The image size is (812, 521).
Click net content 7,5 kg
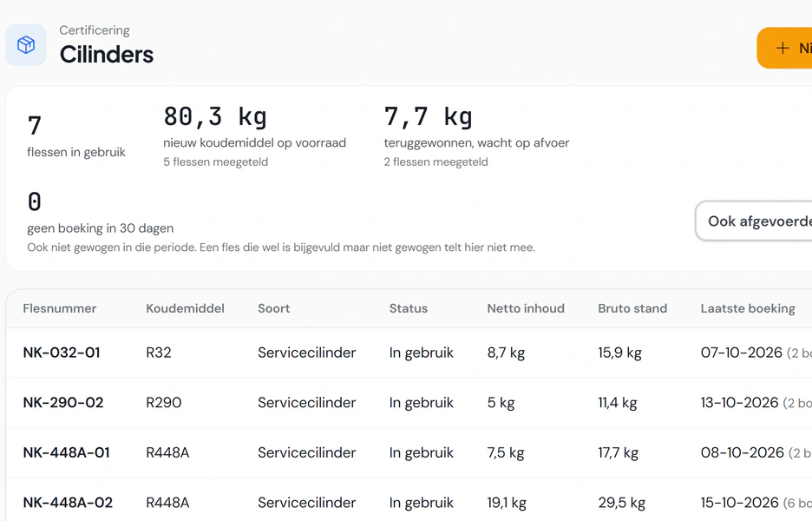pos(506,453)
